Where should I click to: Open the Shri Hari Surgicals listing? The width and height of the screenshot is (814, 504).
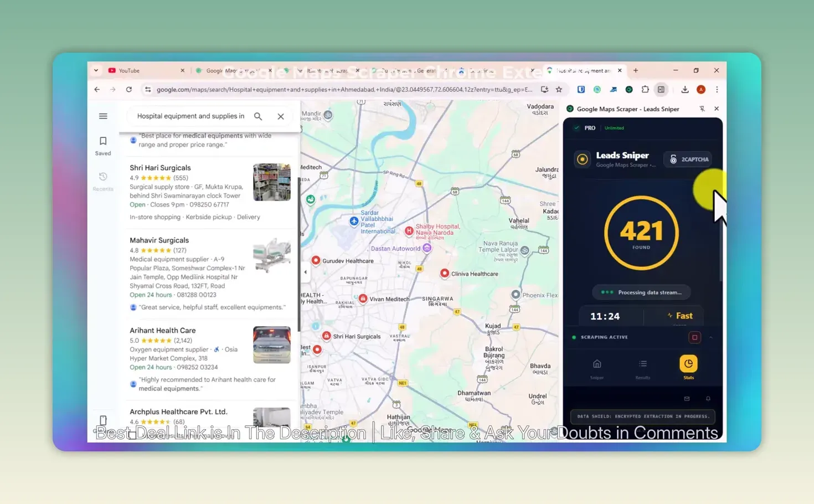click(x=160, y=168)
